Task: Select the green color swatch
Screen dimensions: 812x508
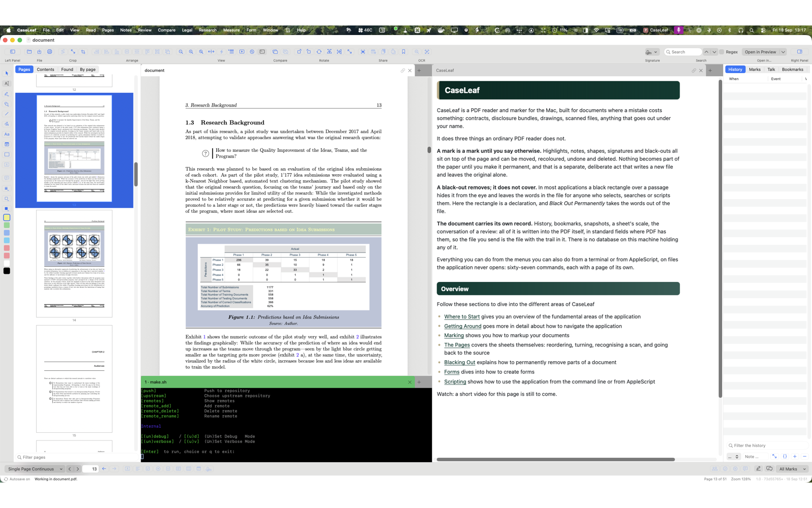Action: click(x=7, y=225)
